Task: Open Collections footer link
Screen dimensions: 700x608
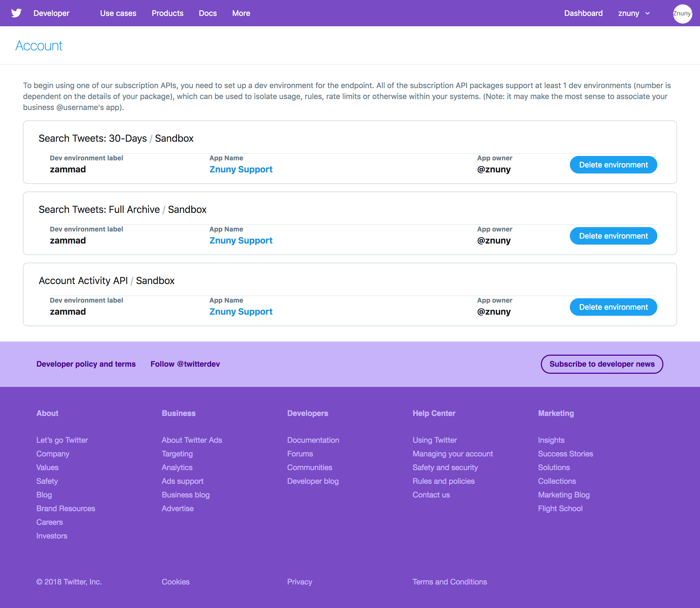Action: pos(557,481)
